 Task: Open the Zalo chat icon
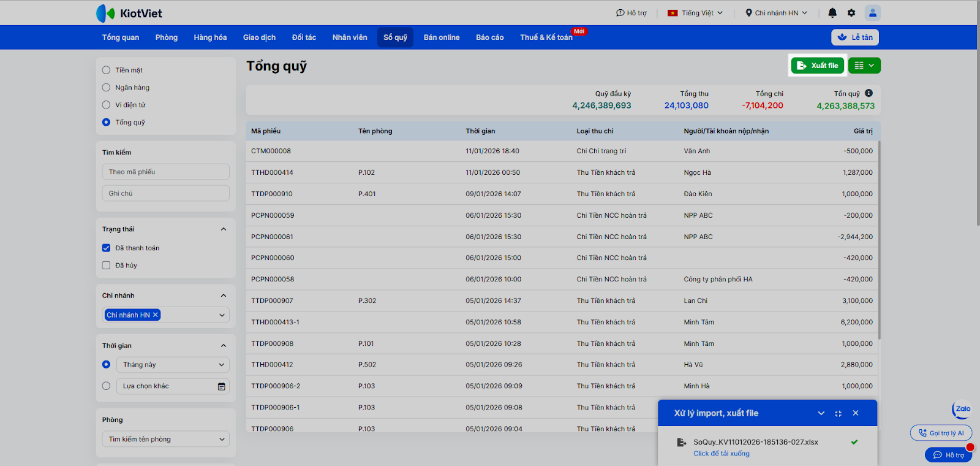click(x=962, y=409)
